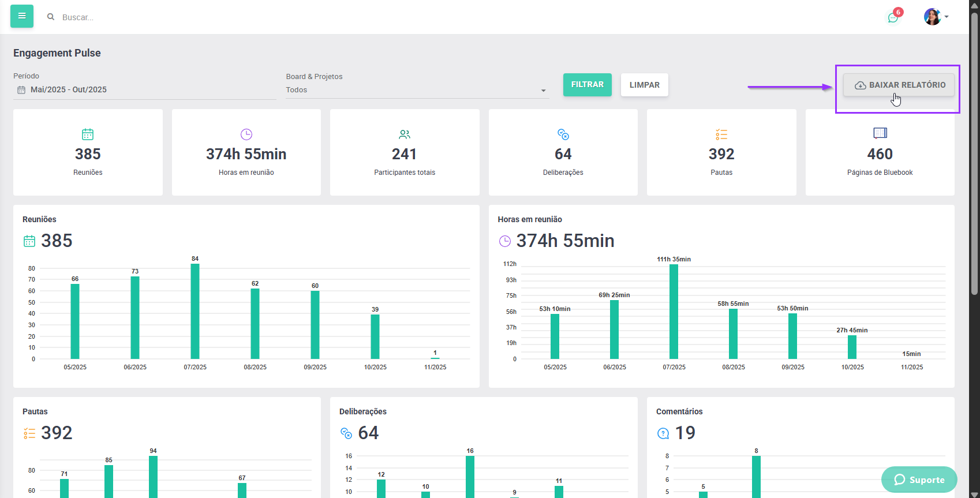980x498 pixels.
Task: Download report with BAIXAR RELATÓRIO
Action: coord(899,85)
